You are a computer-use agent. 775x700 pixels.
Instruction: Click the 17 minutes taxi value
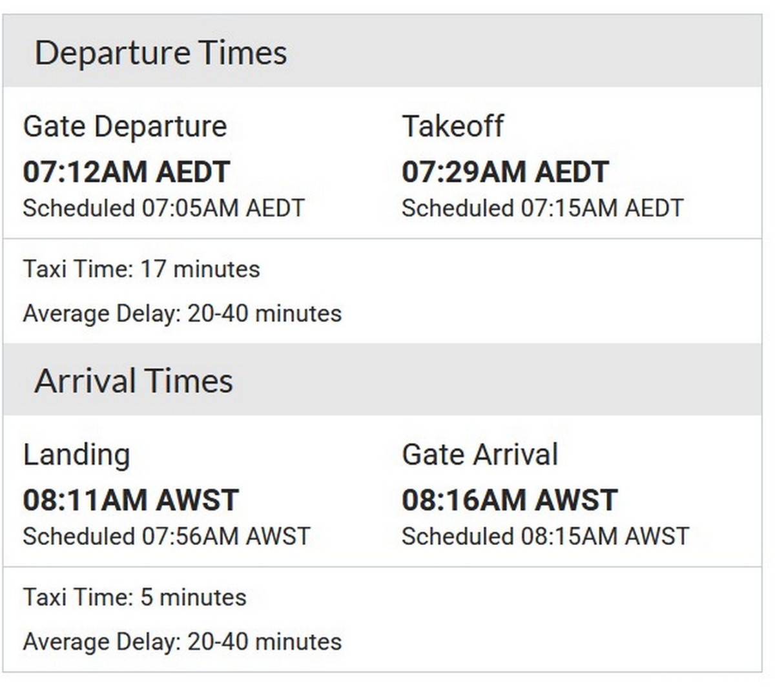(x=200, y=269)
